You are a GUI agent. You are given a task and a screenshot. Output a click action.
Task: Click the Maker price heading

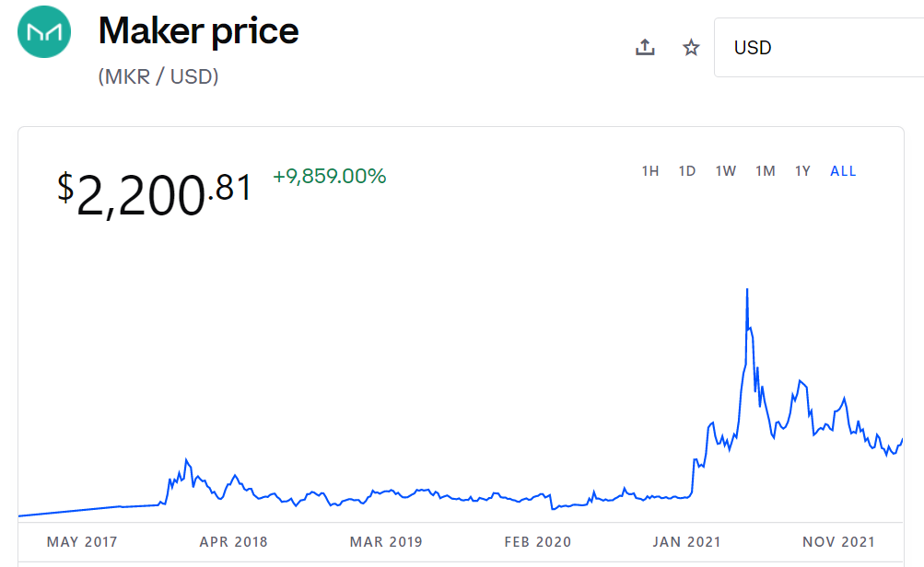pos(199,31)
